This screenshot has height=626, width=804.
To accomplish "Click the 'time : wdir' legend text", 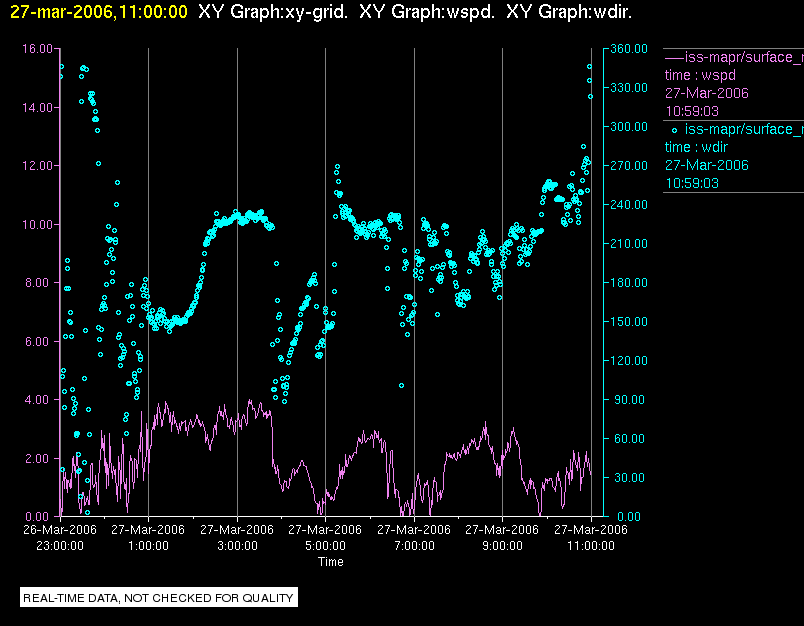I will click(x=696, y=147).
